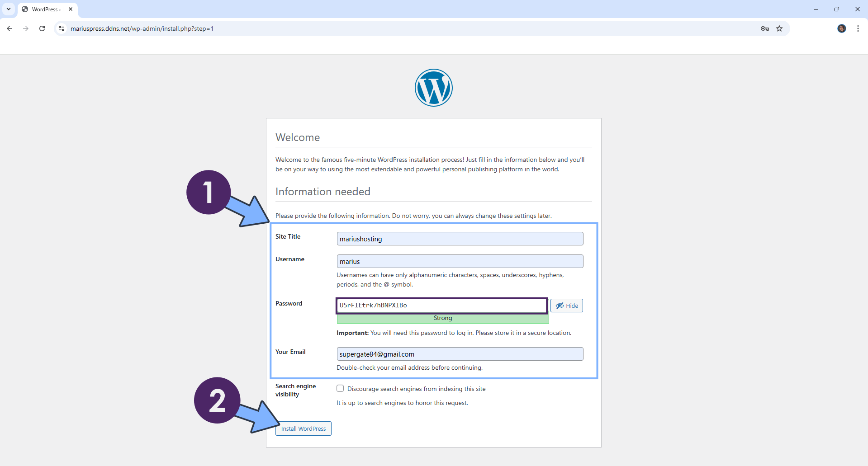Image resolution: width=868 pixels, height=466 pixels.
Task: Click the WordPress logo
Action: tap(434, 88)
